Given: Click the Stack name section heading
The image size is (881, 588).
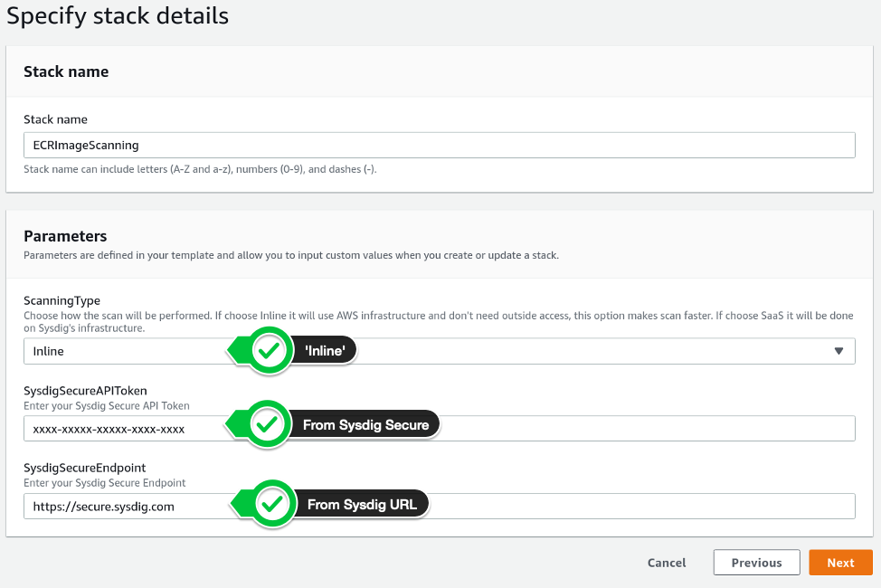Looking at the screenshot, I should 66,71.
